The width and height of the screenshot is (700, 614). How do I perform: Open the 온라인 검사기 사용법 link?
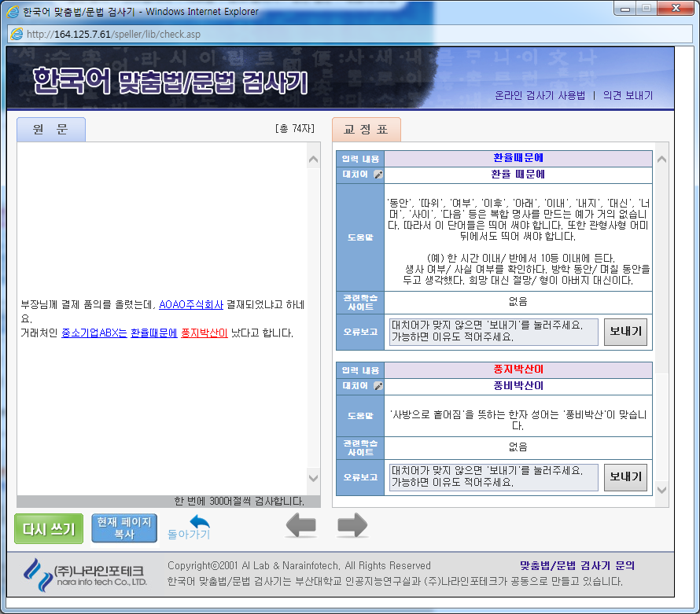coord(540,96)
